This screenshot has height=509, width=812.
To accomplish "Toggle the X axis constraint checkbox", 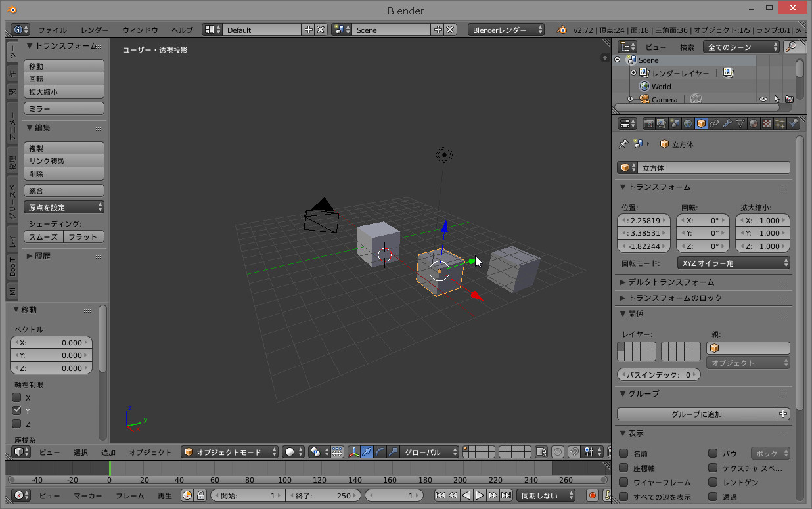I will [17, 397].
